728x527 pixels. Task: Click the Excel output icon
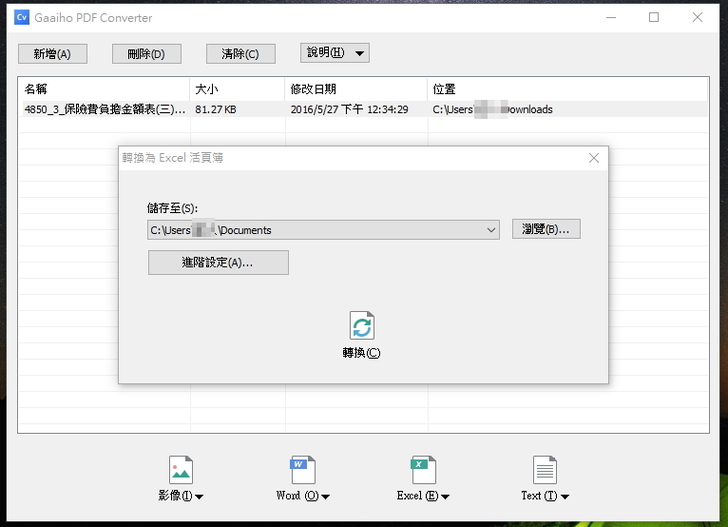(x=423, y=469)
